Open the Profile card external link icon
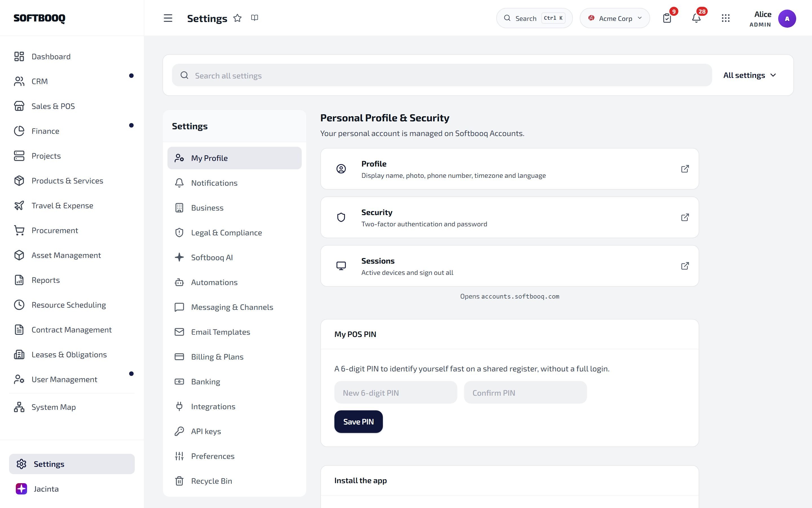 click(x=685, y=169)
